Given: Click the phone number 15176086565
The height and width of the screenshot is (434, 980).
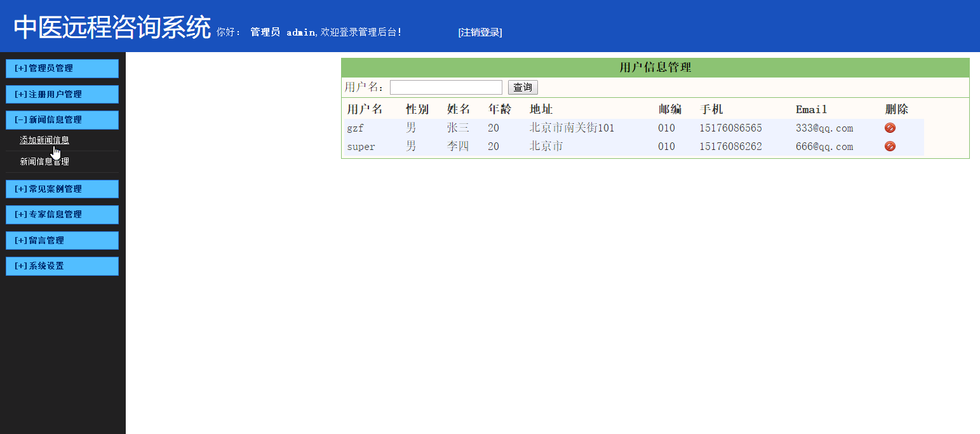Looking at the screenshot, I should click(730, 128).
